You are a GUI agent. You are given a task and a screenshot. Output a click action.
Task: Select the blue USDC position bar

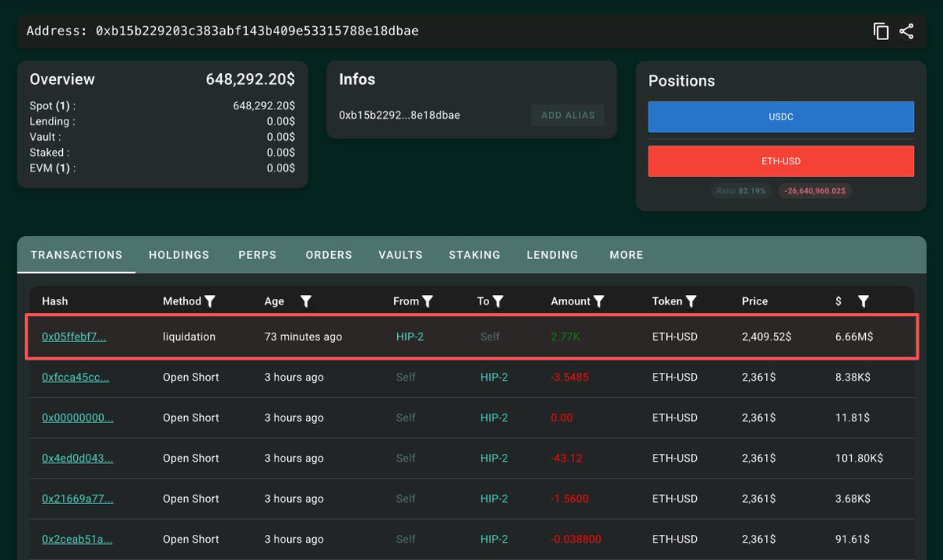click(781, 116)
